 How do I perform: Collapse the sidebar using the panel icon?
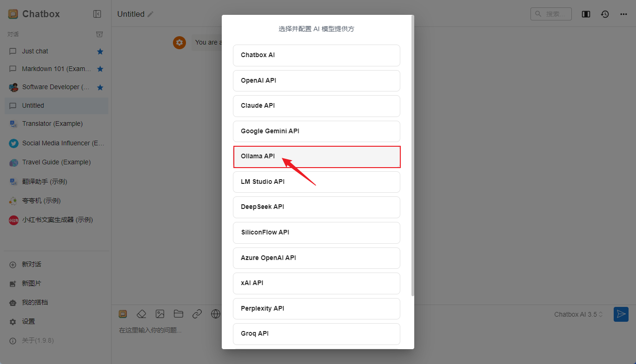click(97, 14)
